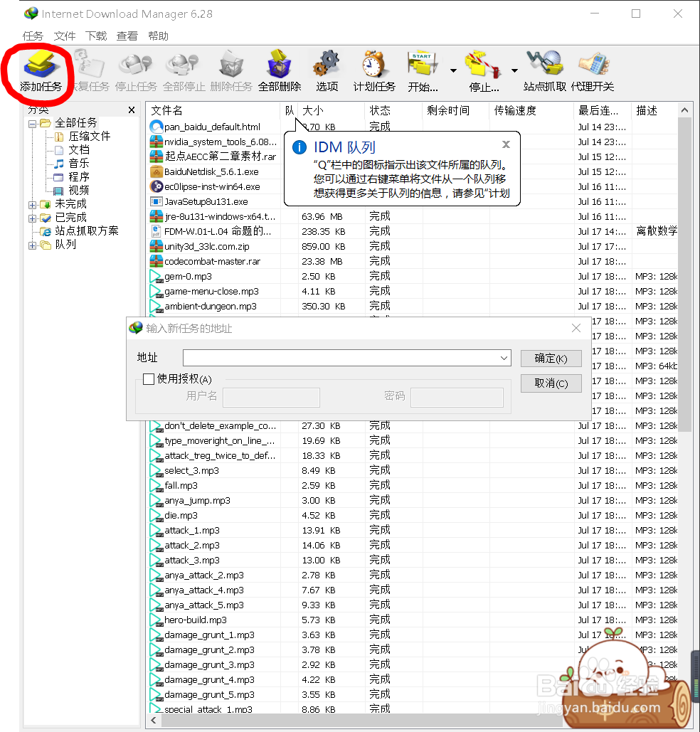Click the vertical scrollbar up arrow

(684, 110)
